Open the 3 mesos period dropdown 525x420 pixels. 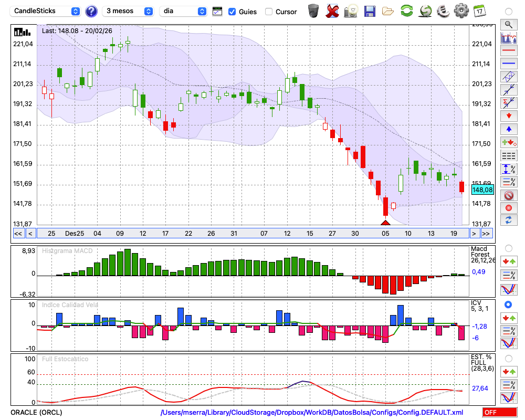coord(128,11)
